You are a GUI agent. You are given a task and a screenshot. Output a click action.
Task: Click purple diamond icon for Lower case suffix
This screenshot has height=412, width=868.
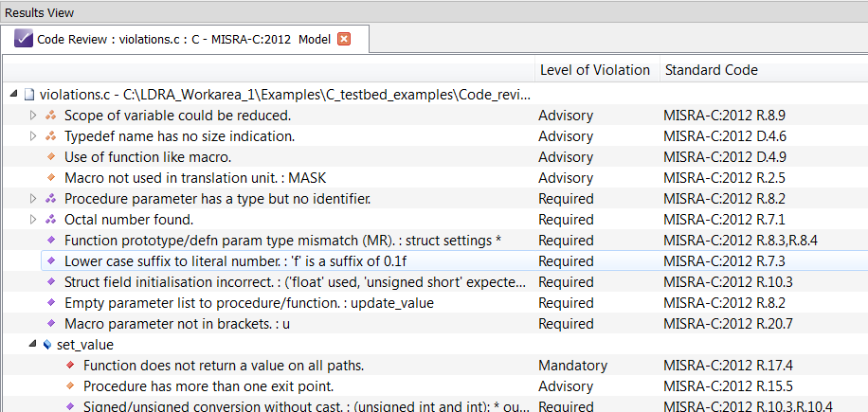51,261
